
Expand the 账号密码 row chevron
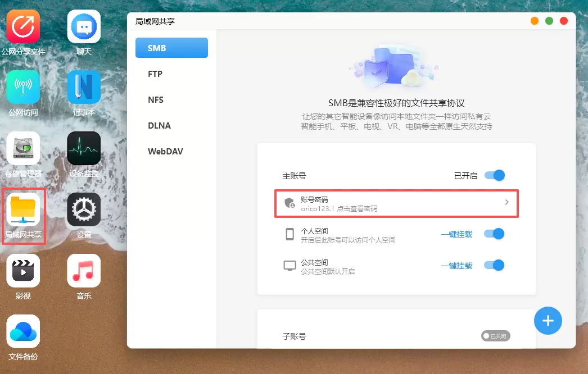pos(506,203)
